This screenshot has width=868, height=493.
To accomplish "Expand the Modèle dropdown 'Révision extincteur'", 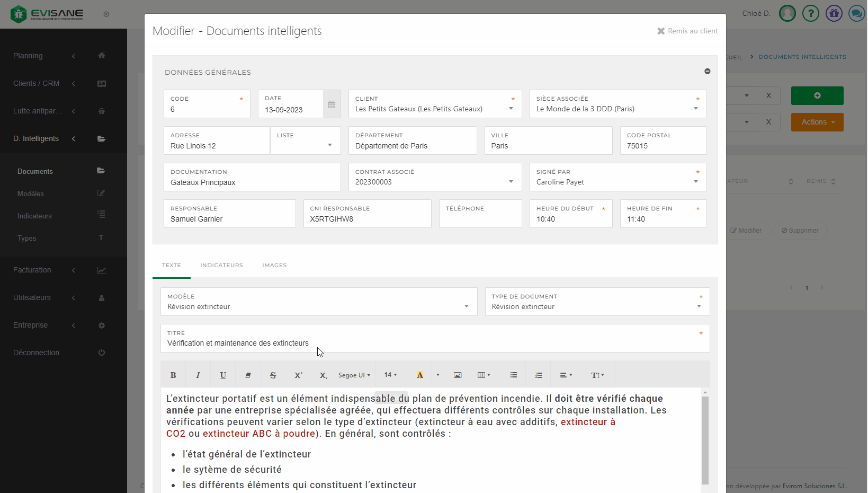I will 467,306.
